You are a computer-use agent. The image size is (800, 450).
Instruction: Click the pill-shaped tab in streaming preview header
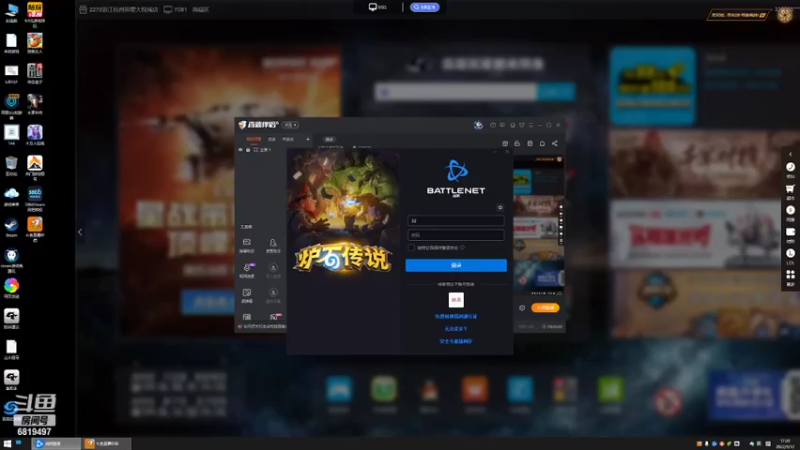(329, 139)
